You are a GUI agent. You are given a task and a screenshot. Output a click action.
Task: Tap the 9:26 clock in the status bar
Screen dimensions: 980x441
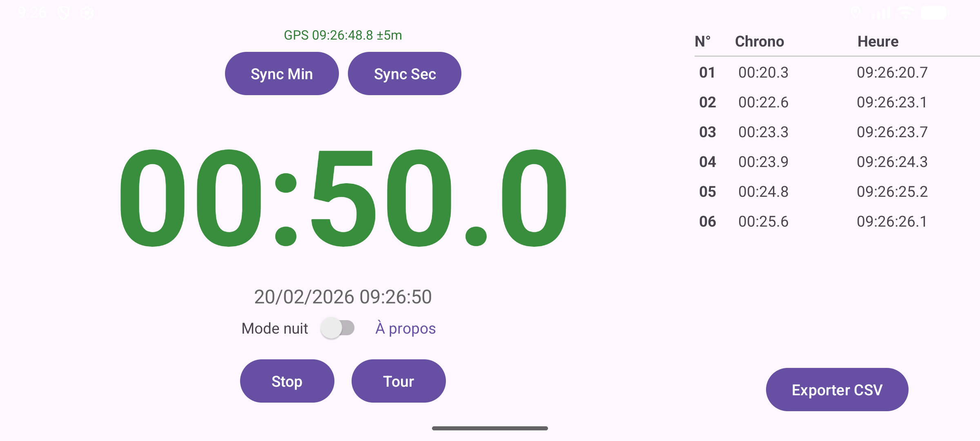click(33, 12)
